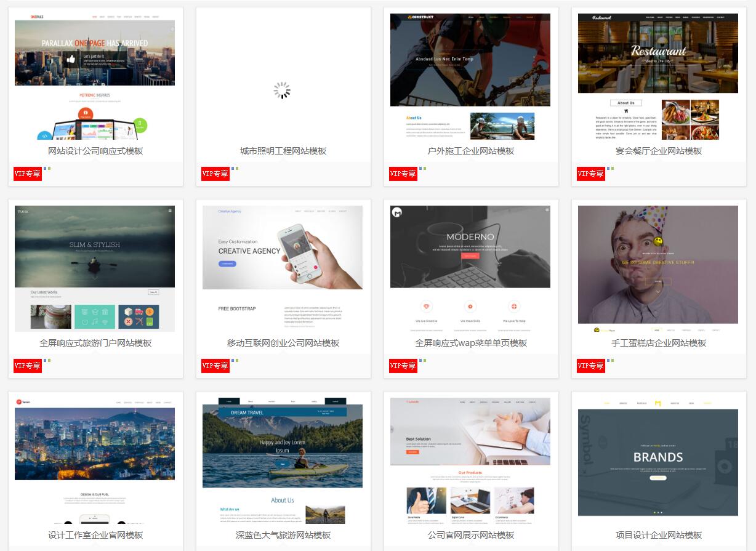This screenshot has height=551, width=756.
Task: Open the 网站设计公司响应式模板 title link
Action: tap(95, 151)
